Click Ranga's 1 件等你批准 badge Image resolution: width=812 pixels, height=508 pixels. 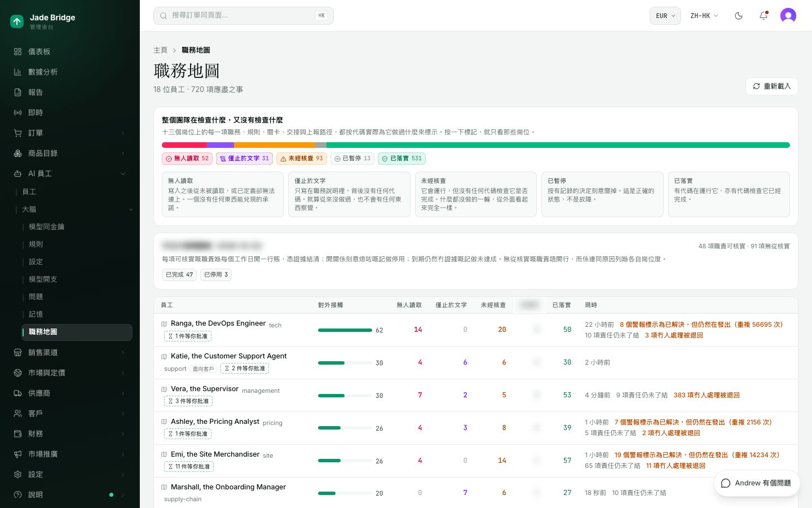[188, 336]
